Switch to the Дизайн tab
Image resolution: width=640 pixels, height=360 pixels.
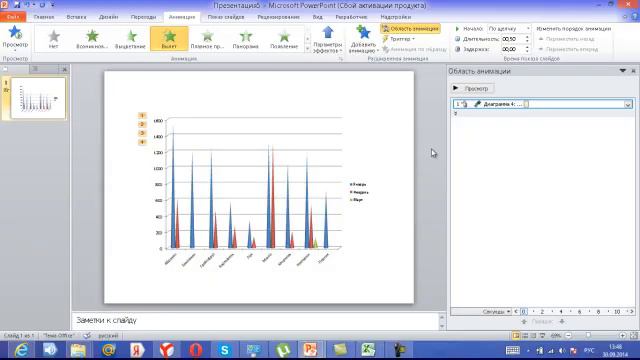click(109, 17)
